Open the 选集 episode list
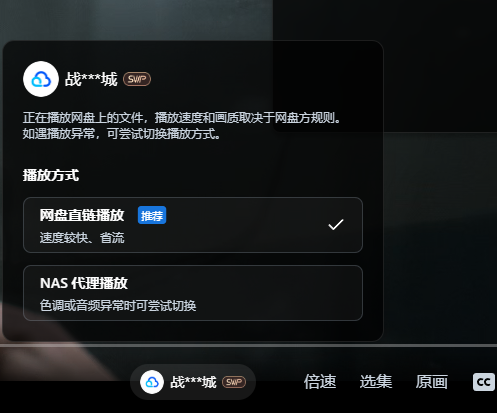Image resolution: width=497 pixels, height=413 pixels. click(x=376, y=382)
